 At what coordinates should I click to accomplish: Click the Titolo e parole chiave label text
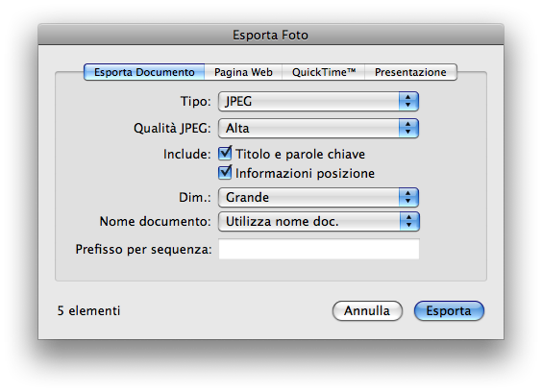pos(300,154)
